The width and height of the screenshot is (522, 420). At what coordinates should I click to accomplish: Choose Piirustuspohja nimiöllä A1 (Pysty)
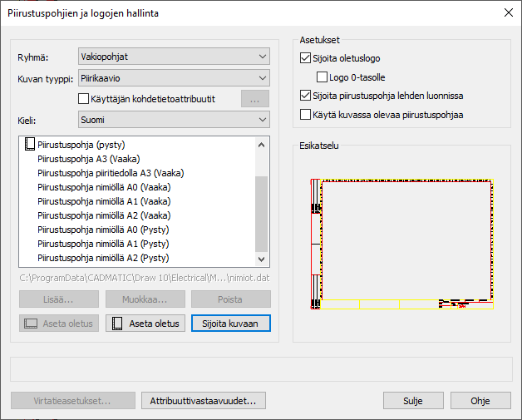click(x=103, y=244)
